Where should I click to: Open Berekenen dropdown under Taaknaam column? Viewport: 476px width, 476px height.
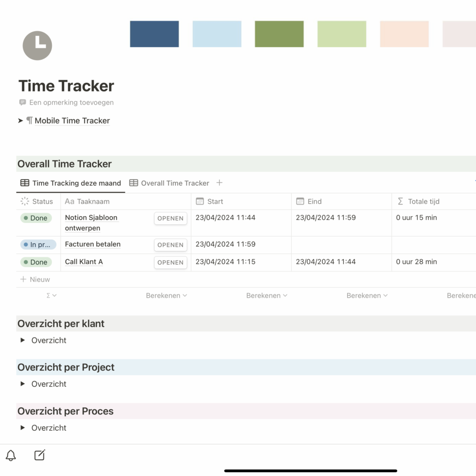click(x=166, y=295)
